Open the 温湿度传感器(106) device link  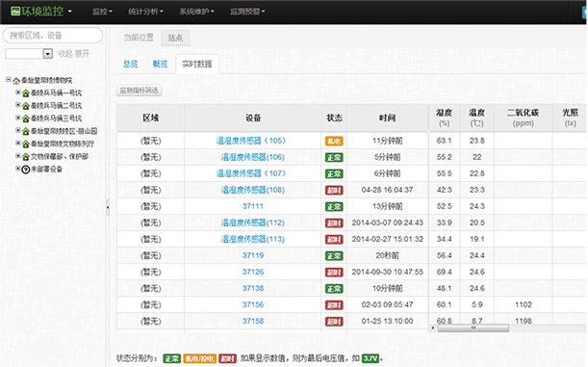coord(253,157)
